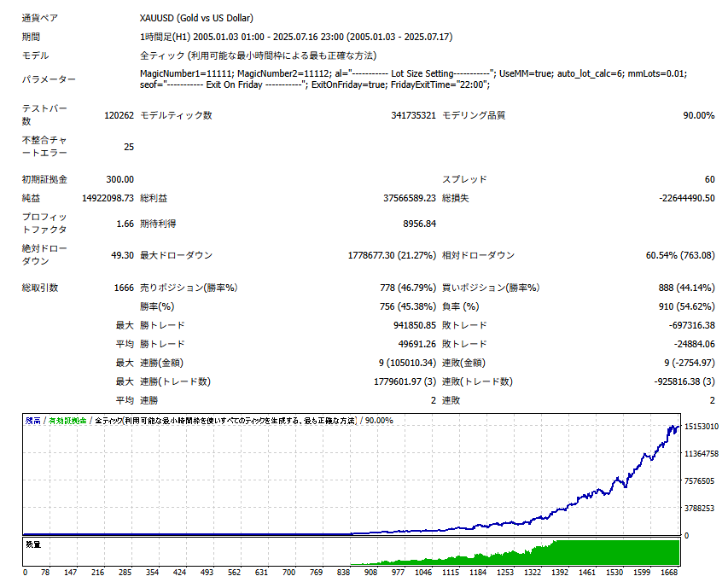Screen dimensions: 728x582
Task: Click the largest loss trade value -697316.38
Action: [692, 325]
